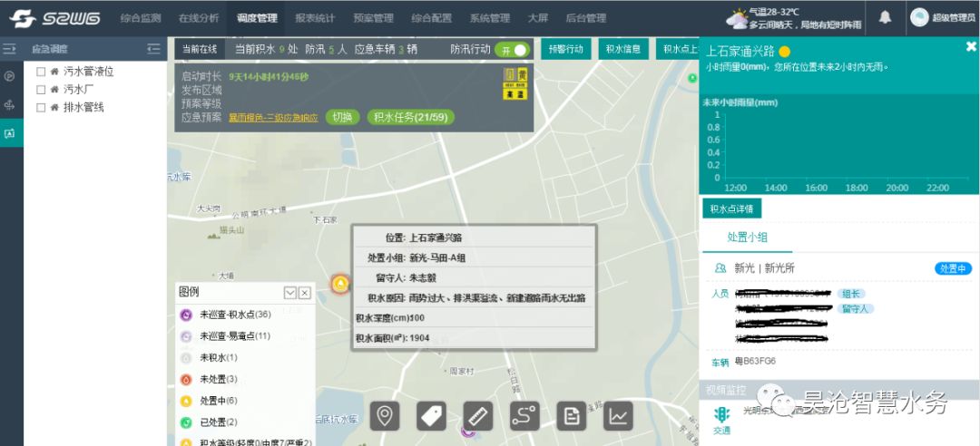The width and height of the screenshot is (980, 446).
Task: Open the 系统管理 menu
Action: coord(490,18)
